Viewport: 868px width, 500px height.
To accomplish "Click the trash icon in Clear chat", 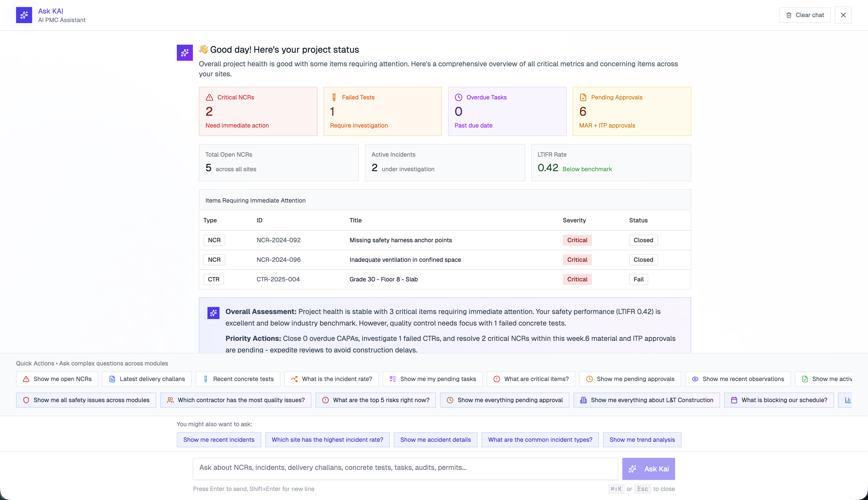I will 789,15.
